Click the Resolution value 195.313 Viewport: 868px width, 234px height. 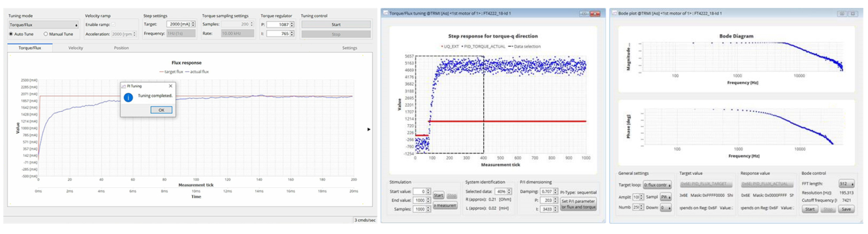[x=846, y=193]
